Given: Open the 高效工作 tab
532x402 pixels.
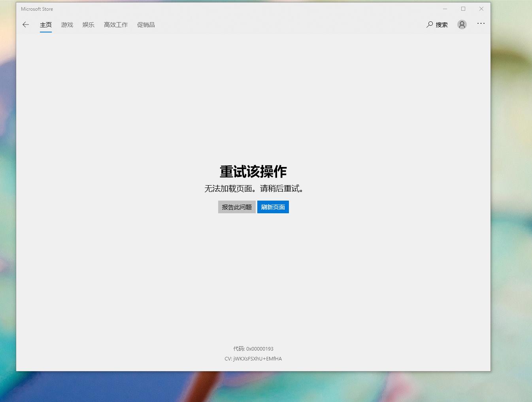Looking at the screenshot, I should click(116, 25).
